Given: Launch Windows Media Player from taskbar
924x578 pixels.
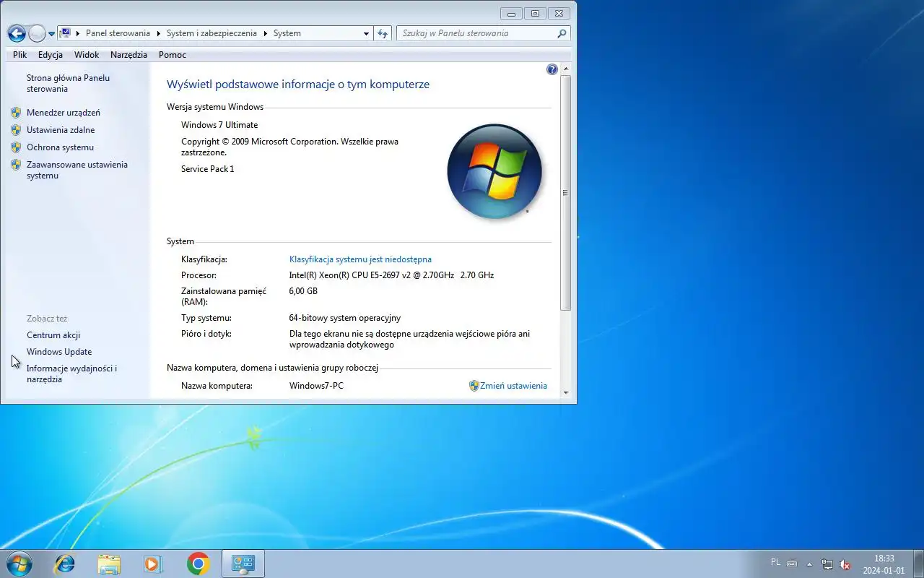Looking at the screenshot, I should point(153,564).
